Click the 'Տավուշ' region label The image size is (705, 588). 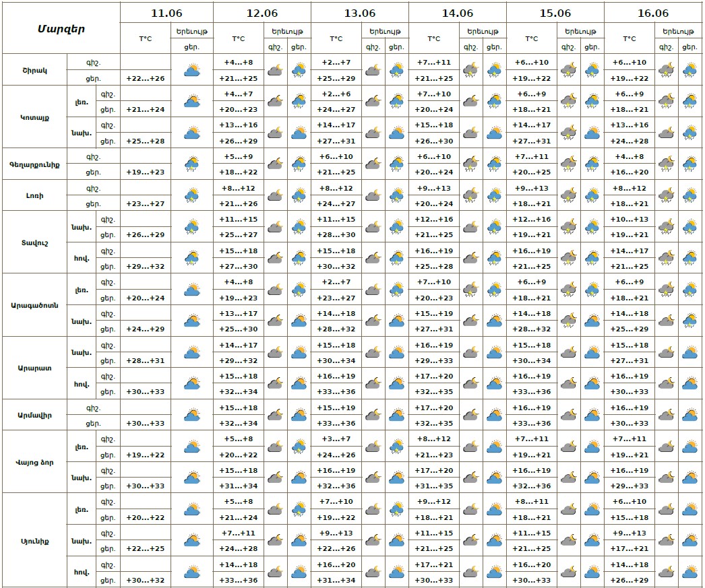[x=34, y=242]
